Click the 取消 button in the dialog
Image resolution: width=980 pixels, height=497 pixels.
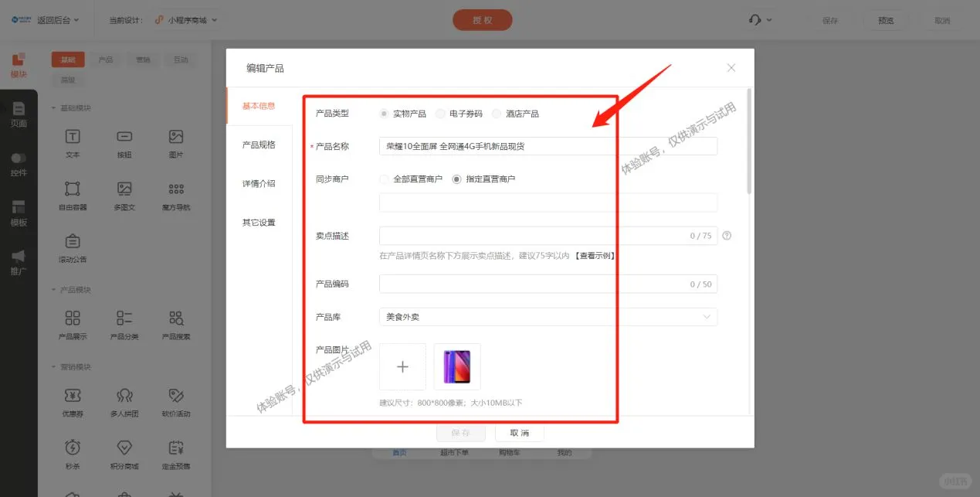click(x=518, y=432)
